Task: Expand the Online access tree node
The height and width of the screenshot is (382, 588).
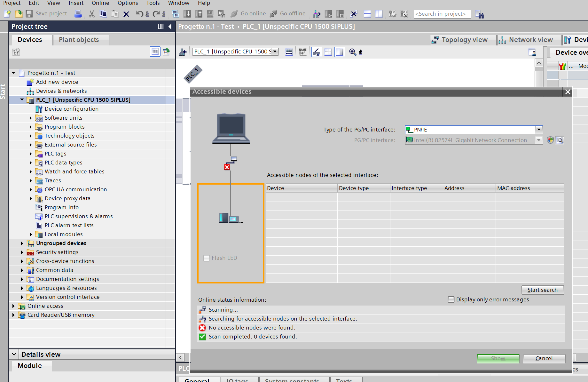Action: click(13, 306)
